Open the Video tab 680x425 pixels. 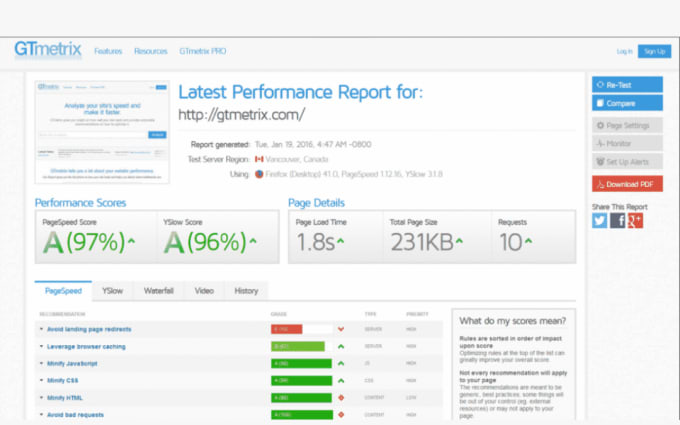(204, 291)
